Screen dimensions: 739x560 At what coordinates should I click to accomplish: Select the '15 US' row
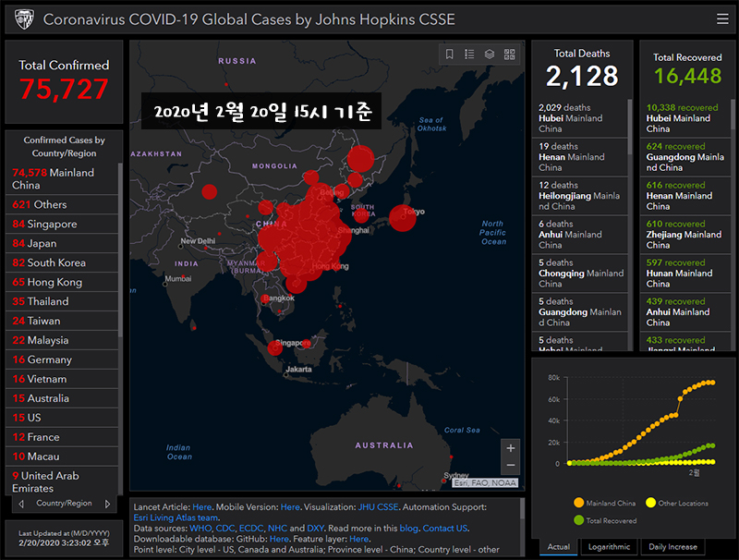pyautogui.click(x=62, y=417)
